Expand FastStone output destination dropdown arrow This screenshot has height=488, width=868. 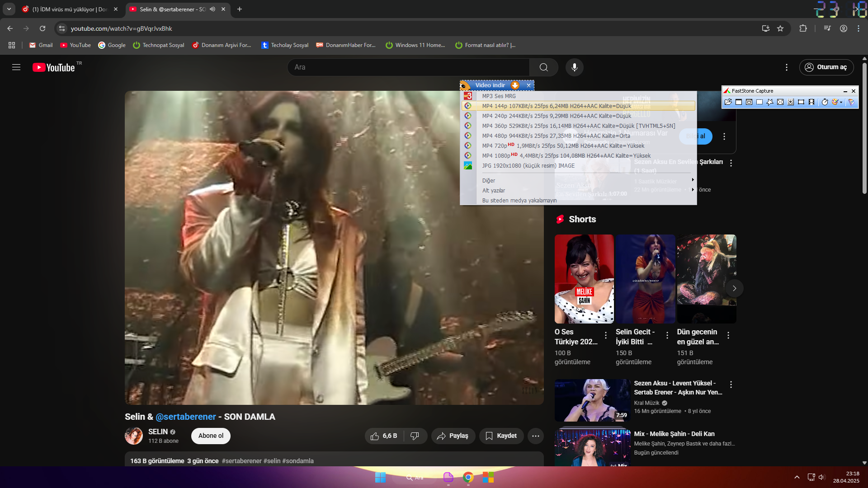(841, 102)
